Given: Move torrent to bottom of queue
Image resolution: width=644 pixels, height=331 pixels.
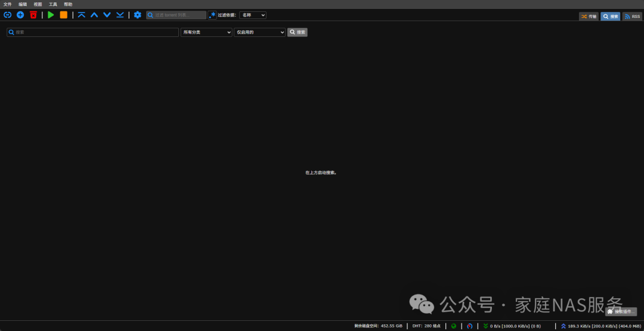Looking at the screenshot, I should [120, 15].
